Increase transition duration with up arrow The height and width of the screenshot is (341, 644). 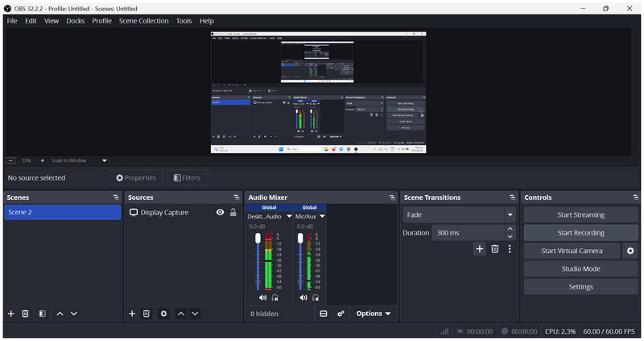510,229
